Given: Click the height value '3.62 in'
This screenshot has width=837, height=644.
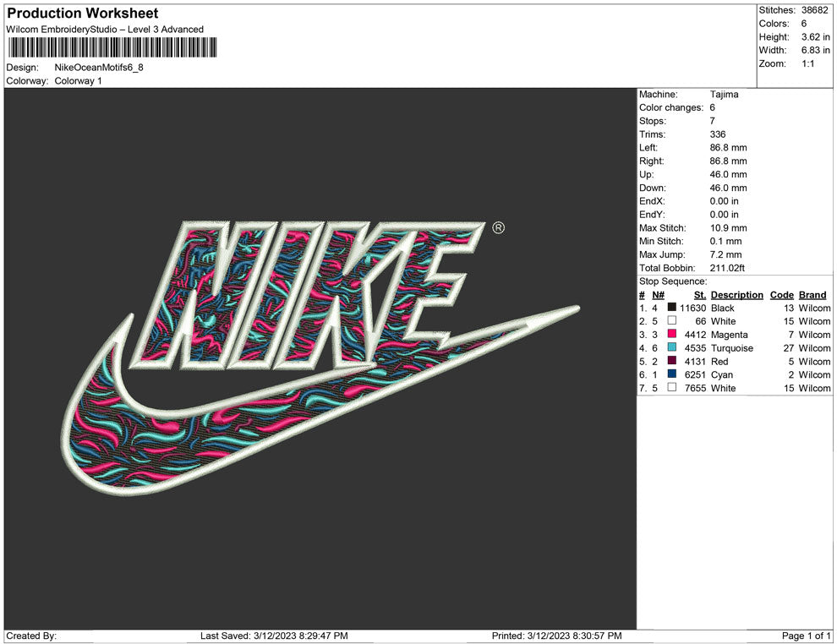Looking at the screenshot, I should point(815,37).
